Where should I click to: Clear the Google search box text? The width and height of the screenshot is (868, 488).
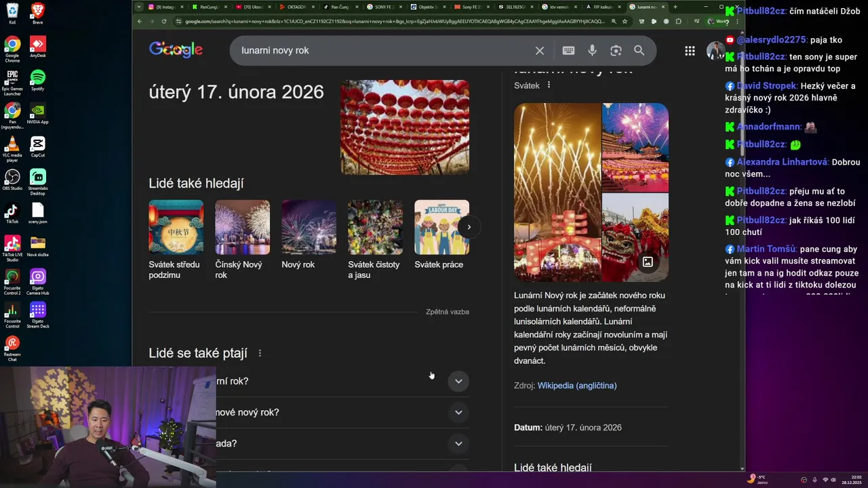pyautogui.click(x=540, y=51)
